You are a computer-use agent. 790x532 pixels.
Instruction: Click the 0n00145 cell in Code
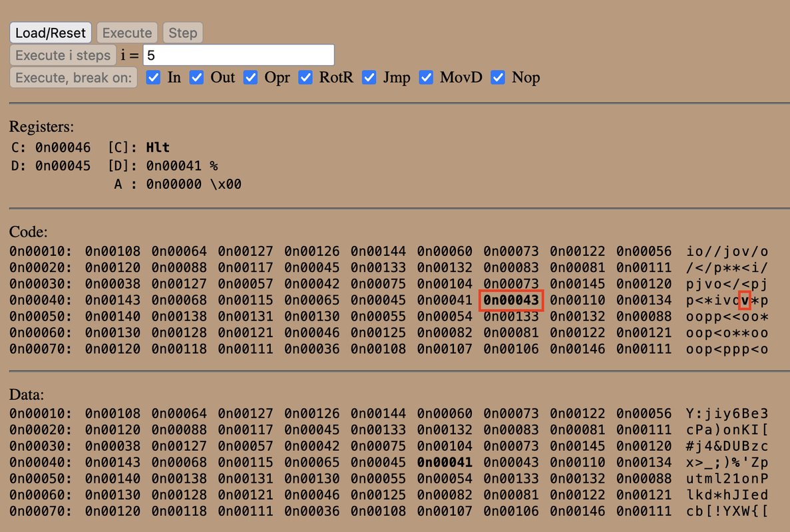(578, 284)
